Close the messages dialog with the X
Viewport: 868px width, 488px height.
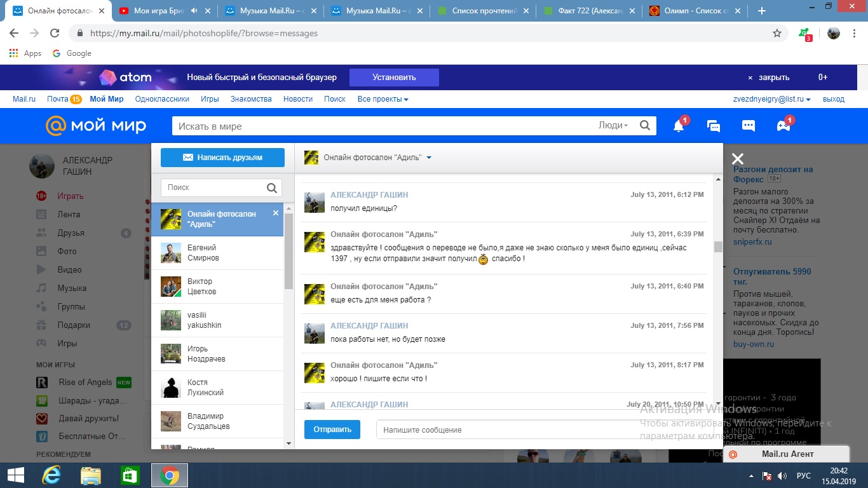[x=737, y=159]
